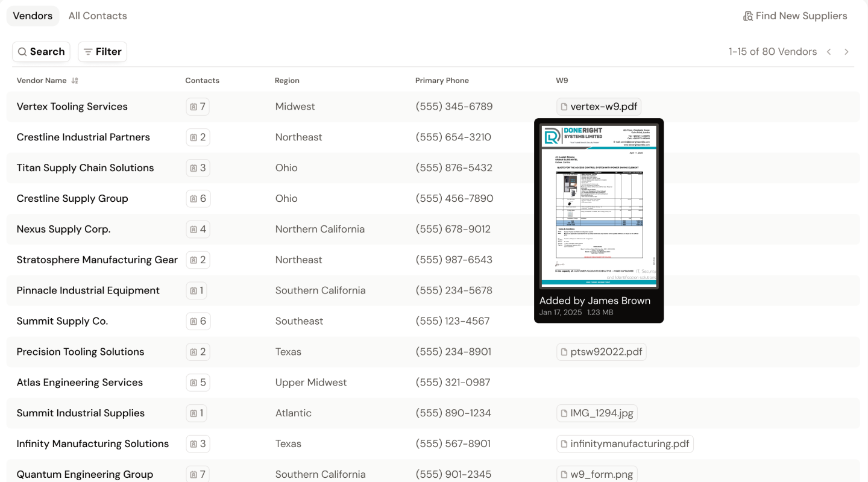
Task: Open contacts badge for Precision Tooling Solutions
Action: (198, 352)
